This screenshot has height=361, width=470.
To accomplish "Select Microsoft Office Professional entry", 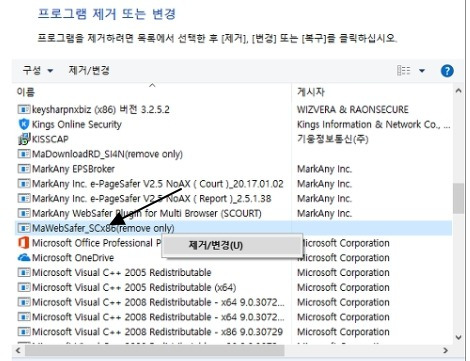I will (97, 243).
